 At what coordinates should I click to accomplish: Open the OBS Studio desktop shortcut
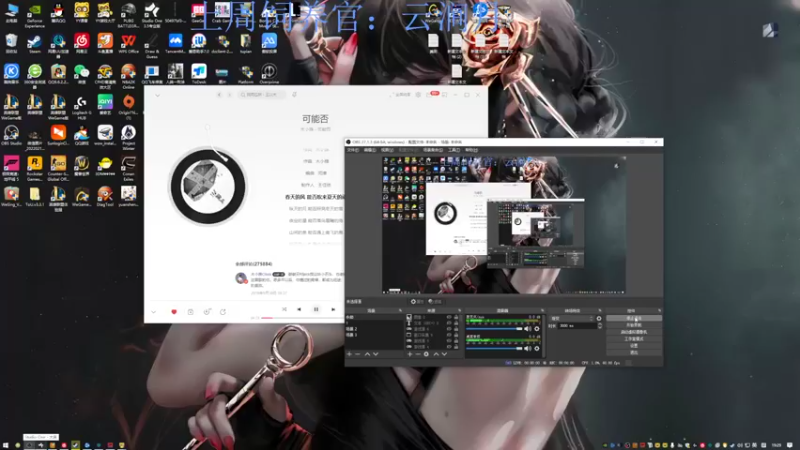(x=11, y=135)
